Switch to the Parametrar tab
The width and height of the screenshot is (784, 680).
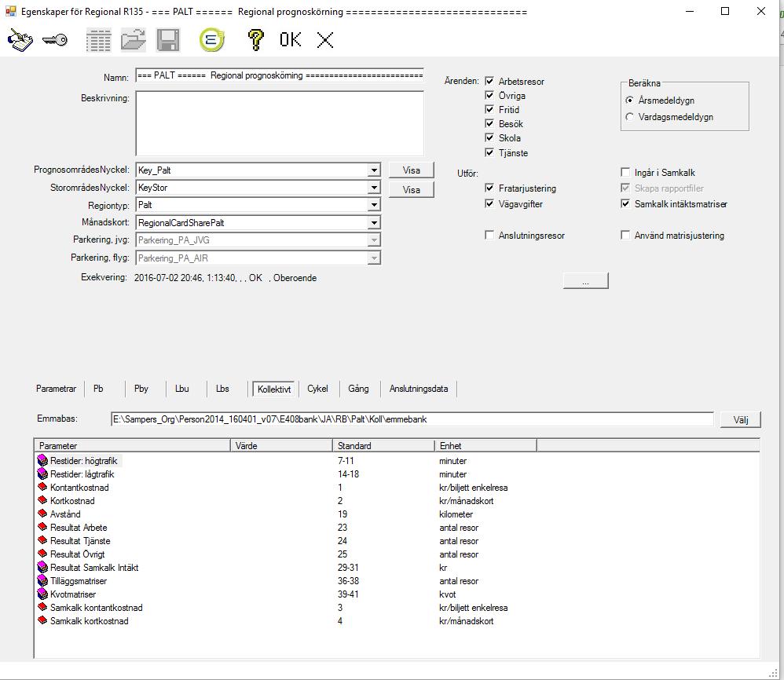pos(56,389)
